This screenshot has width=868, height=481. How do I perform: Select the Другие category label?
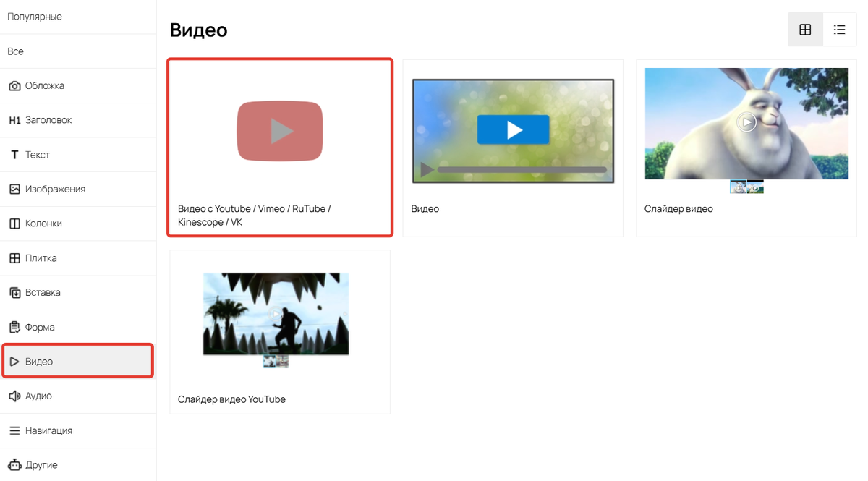coord(42,465)
